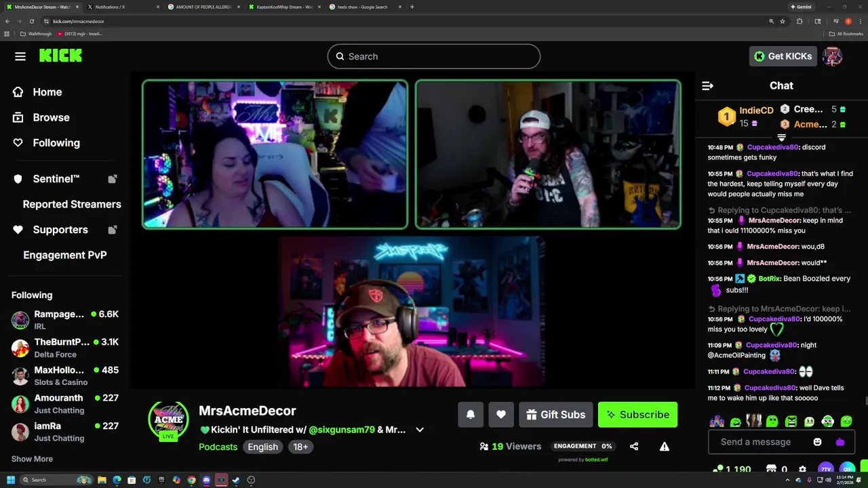The height and width of the screenshot is (488, 868).
Task: Click the purple send gift icon
Action: [x=840, y=442]
